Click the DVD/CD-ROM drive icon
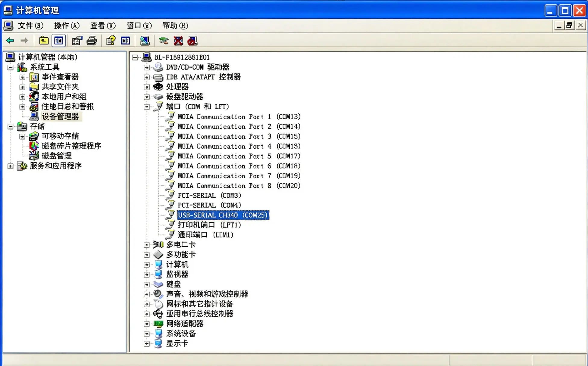This screenshot has height=366, width=588. (158, 67)
